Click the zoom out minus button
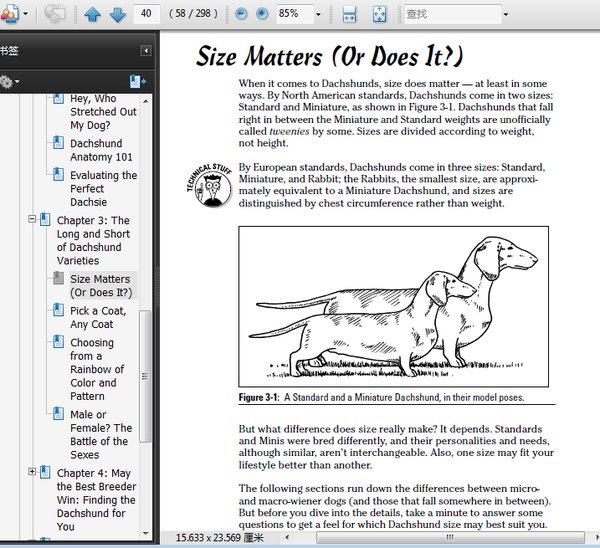The width and height of the screenshot is (600, 548). click(x=241, y=14)
